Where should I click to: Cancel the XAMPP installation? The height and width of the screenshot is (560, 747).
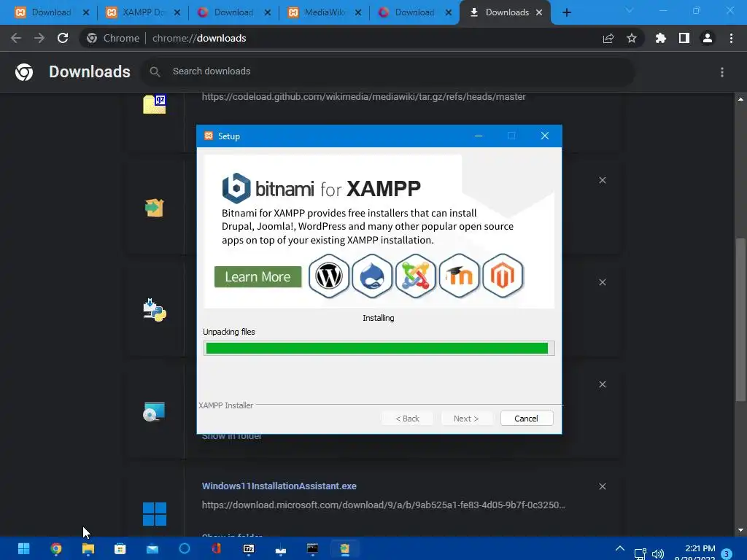(x=527, y=418)
